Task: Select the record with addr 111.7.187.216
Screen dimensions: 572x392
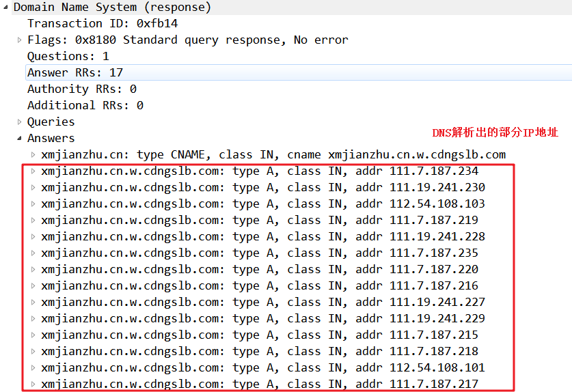Action: (260, 286)
